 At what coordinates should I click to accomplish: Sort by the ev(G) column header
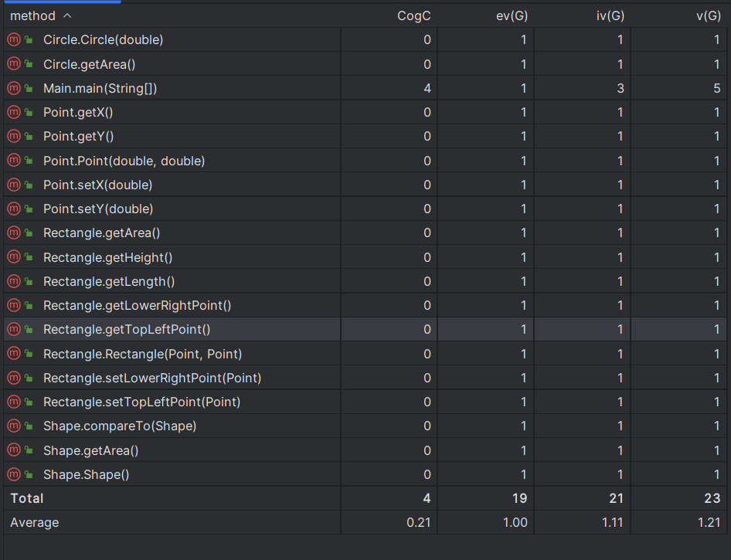[511, 15]
